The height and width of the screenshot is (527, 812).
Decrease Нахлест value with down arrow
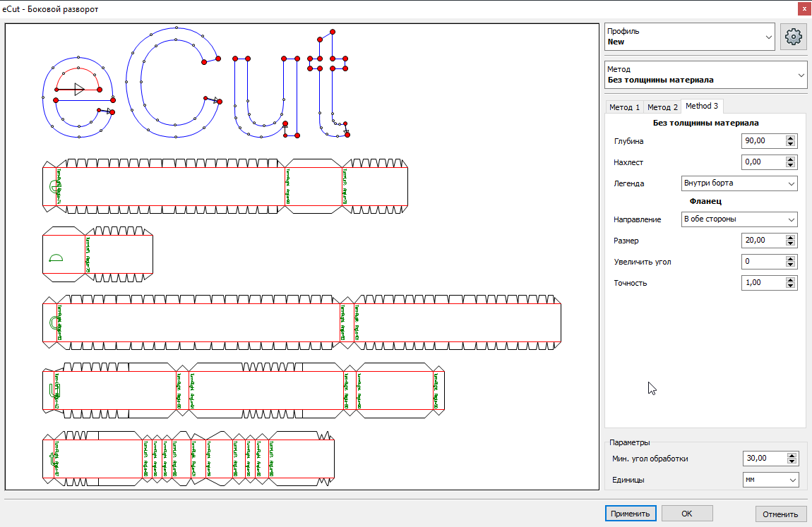coord(792,166)
